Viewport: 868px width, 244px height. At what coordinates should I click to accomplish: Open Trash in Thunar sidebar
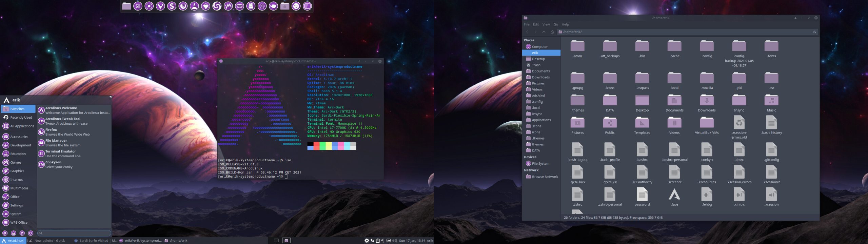click(541, 65)
